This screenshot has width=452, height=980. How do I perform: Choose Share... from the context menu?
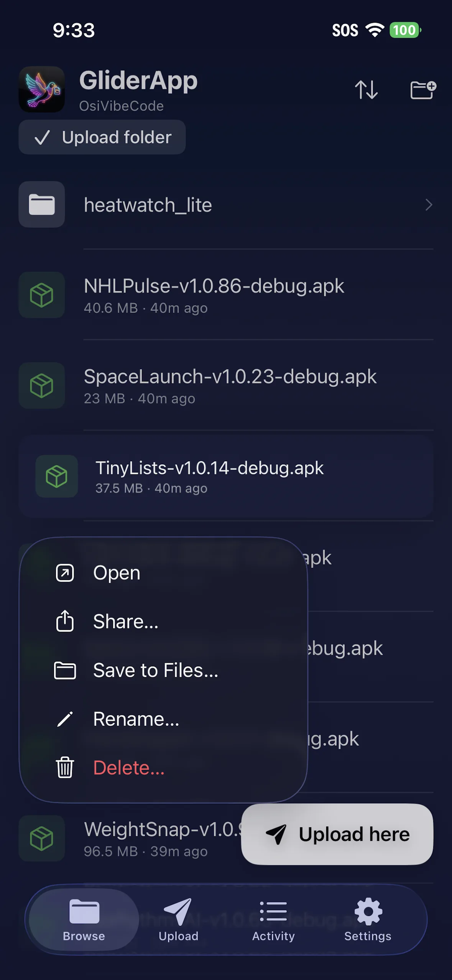pos(163,621)
